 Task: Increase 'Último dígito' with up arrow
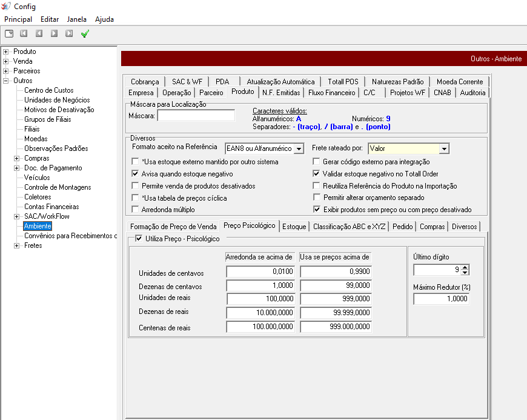[465, 267]
